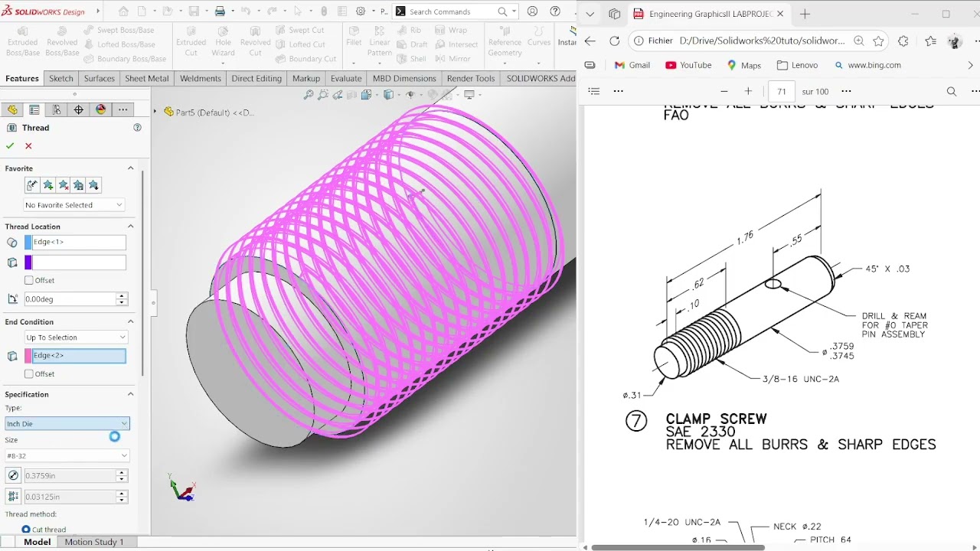Open the thread Size #8-32 dropdown
The width and height of the screenshot is (980, 551).
[67, 456]
